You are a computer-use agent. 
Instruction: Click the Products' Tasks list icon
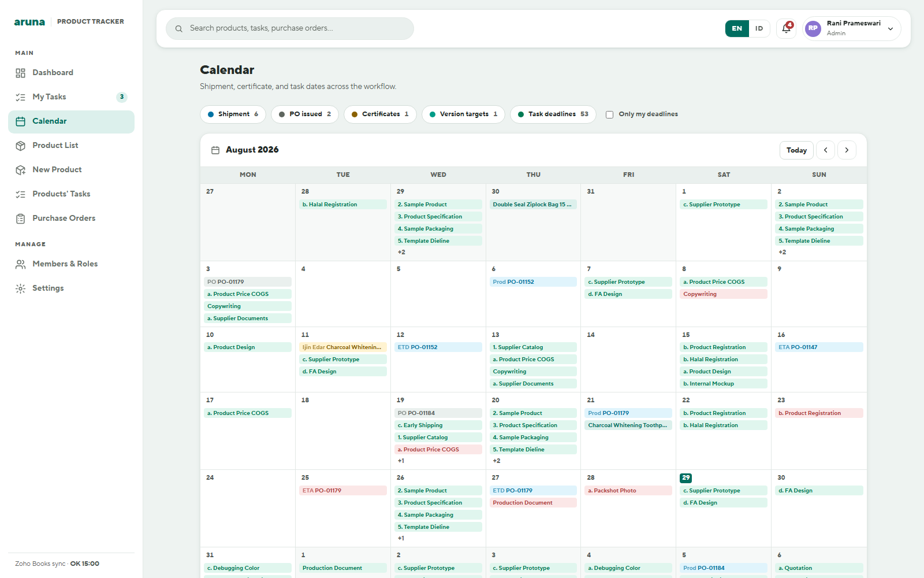tap(21, 194)
